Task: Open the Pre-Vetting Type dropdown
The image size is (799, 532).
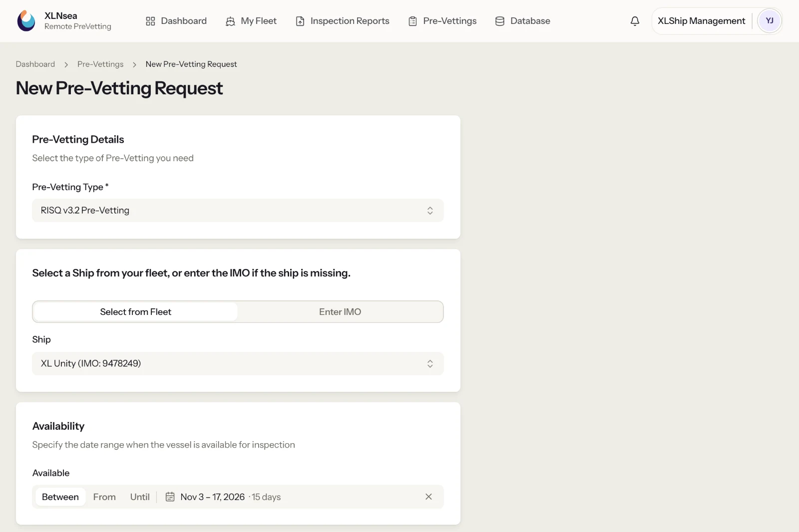Action: [x=238, y=211]
